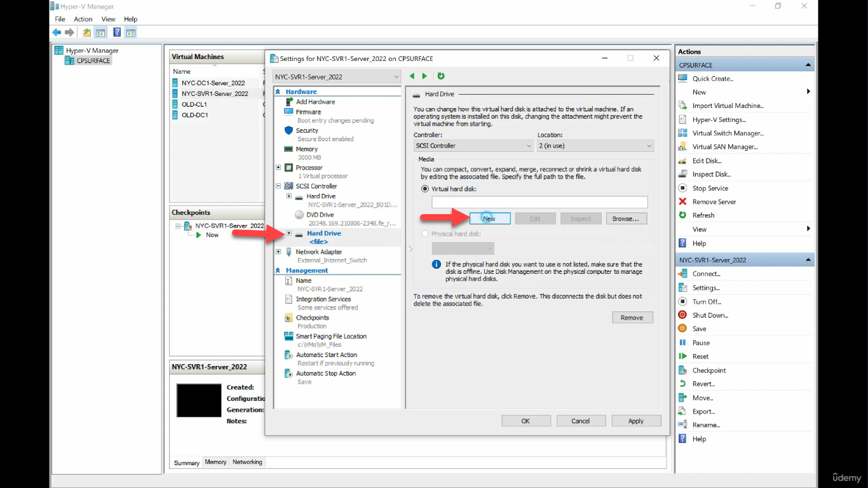Click Remove Server red X action

pyautogui.click(x=714, y=202)
